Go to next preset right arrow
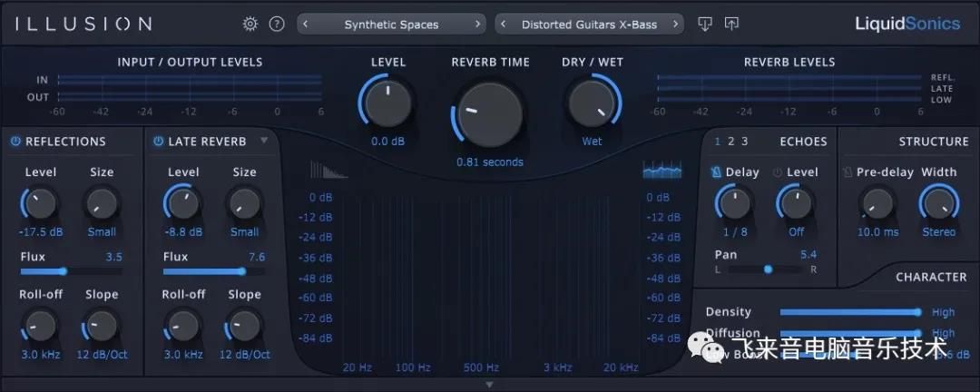Image resolution: width=980 pixels, height=392 pixels. tap(676, 24)
